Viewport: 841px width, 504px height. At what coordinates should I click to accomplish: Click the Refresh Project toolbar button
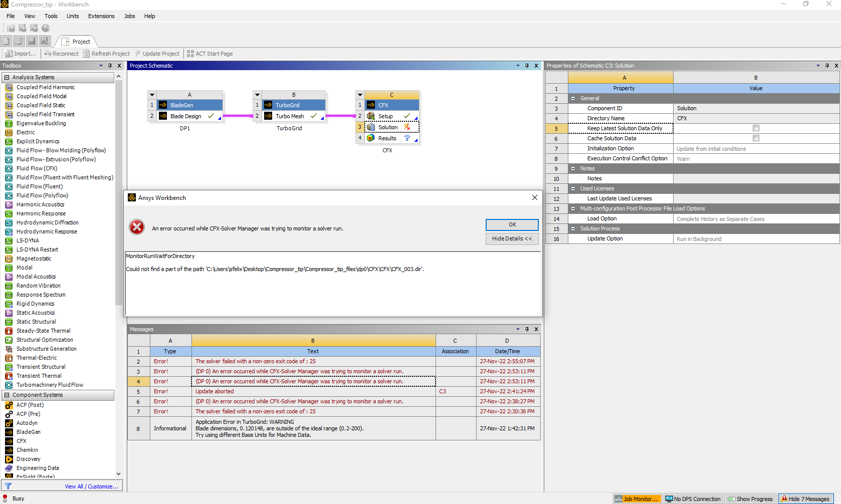[x=106, y=54]
